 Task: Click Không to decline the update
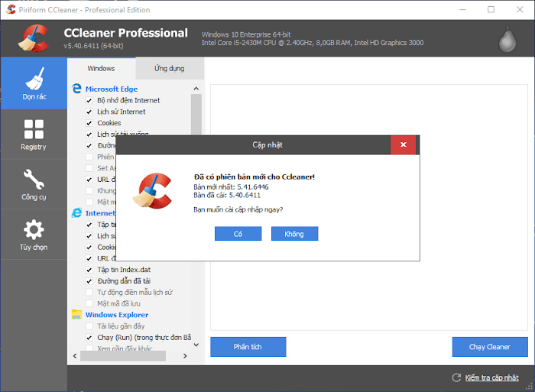294,234
